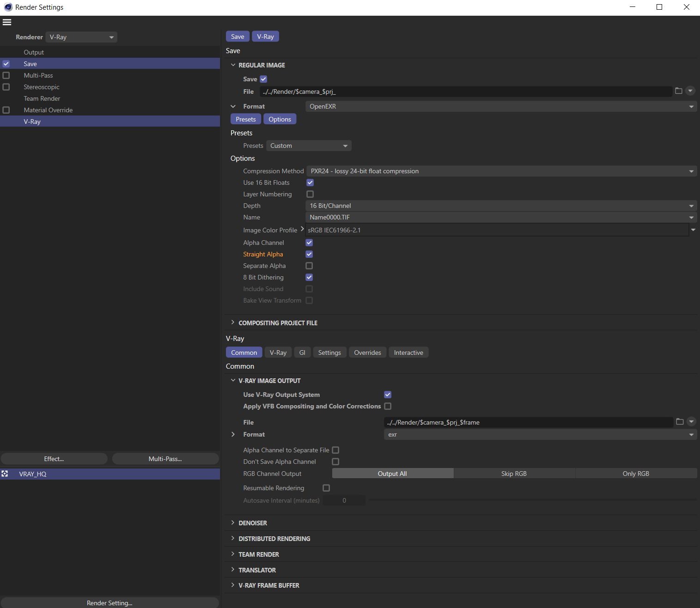Toggle the Alpha Channel checkbox
Screen dimensions: 700x608
[x=309, y=243]
